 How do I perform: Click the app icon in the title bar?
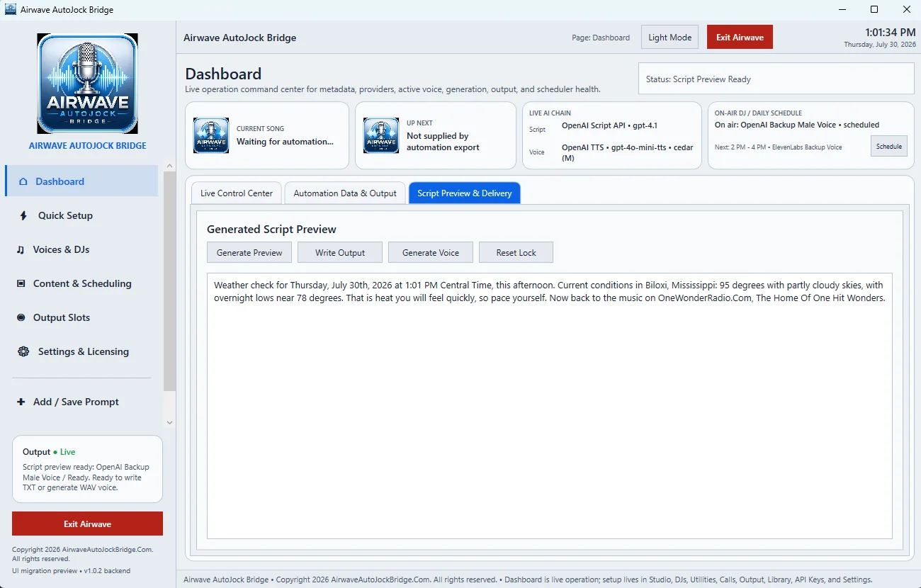11,9
